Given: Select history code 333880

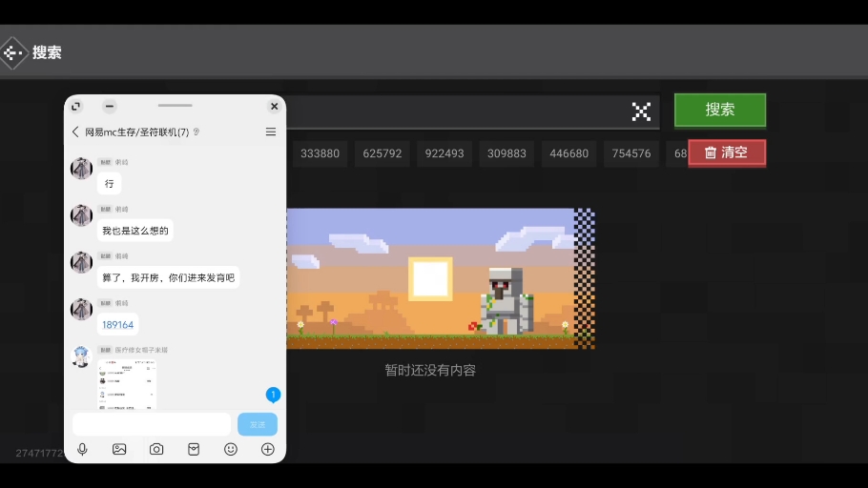Looking at the screenshot, I should click(320, 153).
